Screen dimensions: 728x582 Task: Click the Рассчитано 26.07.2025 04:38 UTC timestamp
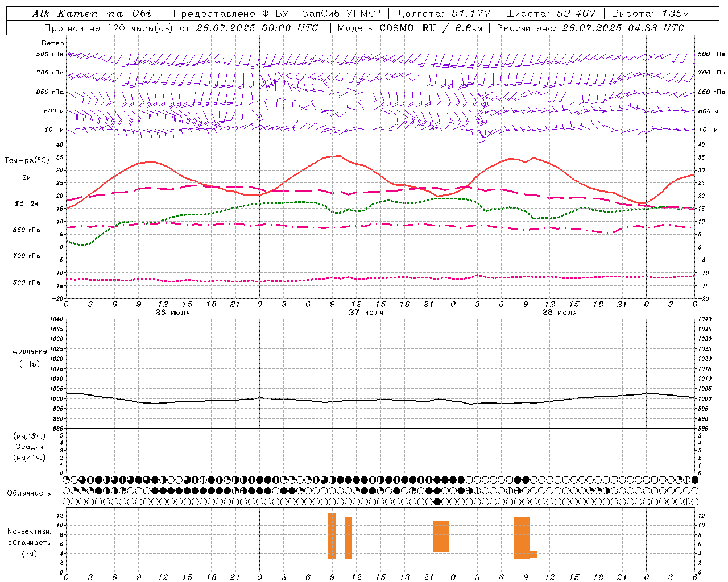pyautogui.click(x=590, y=28)
